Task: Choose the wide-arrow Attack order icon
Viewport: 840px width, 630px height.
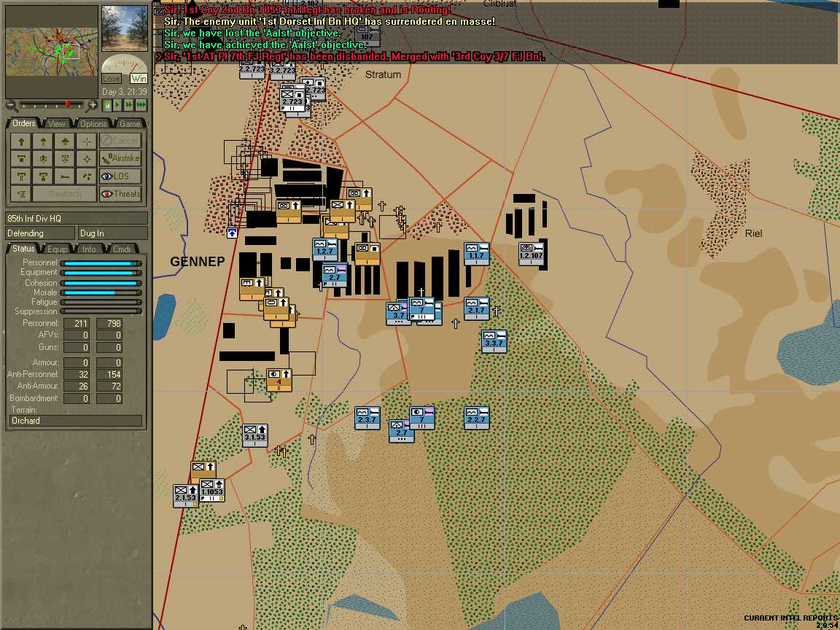Action: coord(65,141)
